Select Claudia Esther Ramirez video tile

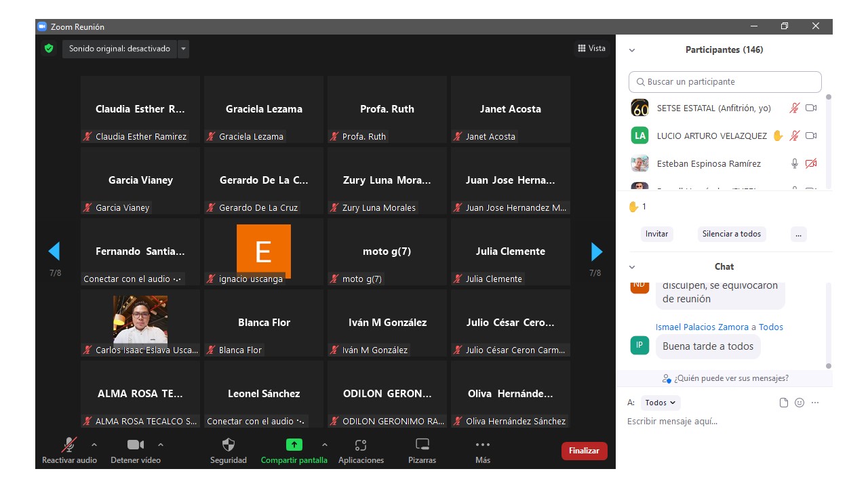140,109
